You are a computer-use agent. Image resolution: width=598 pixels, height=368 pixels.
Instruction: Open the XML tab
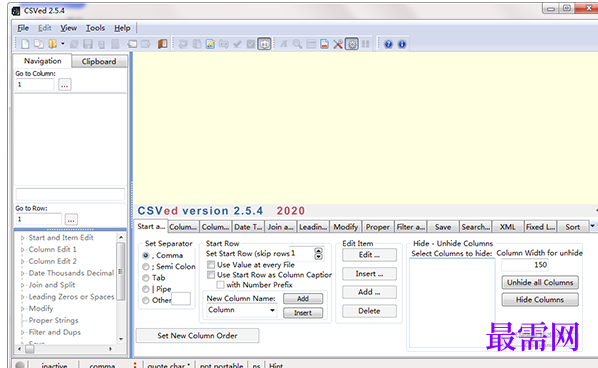point(508,227)
